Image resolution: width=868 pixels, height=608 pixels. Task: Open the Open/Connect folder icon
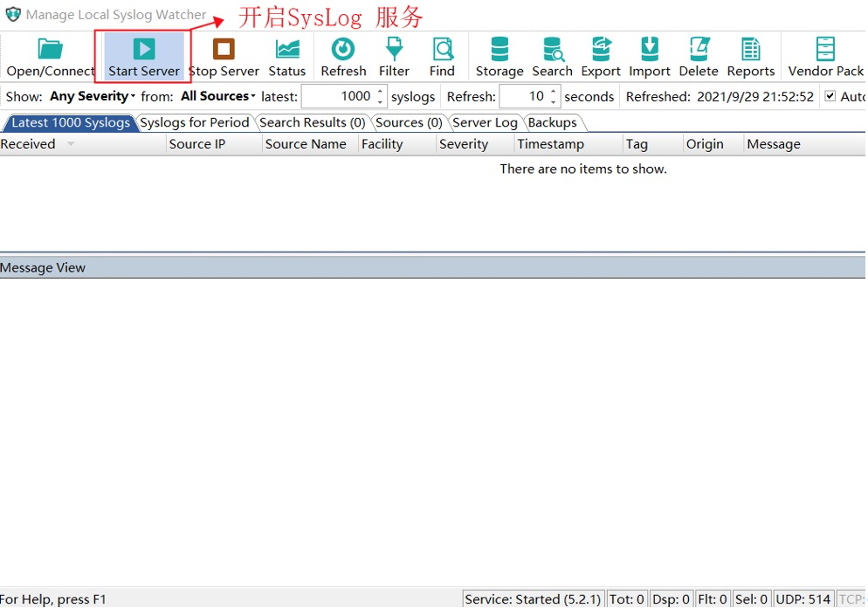pyautogui.click(x=51, y=49)
